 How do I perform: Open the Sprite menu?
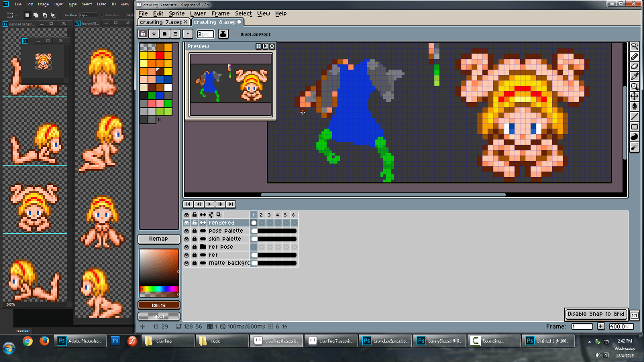tap(176, 13)
